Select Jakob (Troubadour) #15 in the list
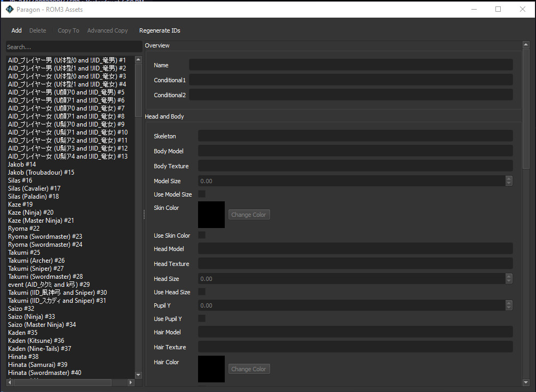The image size is (536, 392). (x=41, y=173)
